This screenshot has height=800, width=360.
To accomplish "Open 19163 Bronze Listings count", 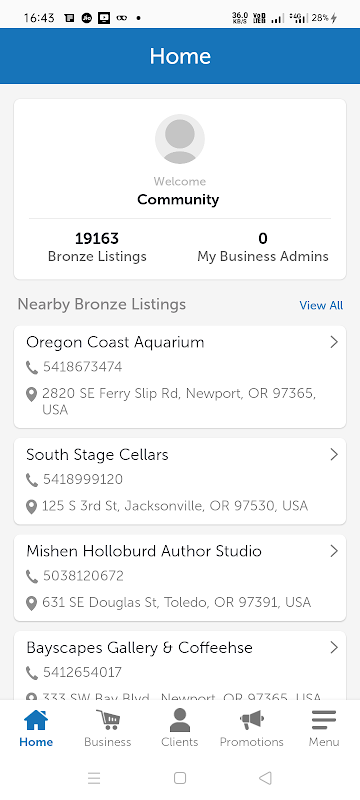I will 97,247.
